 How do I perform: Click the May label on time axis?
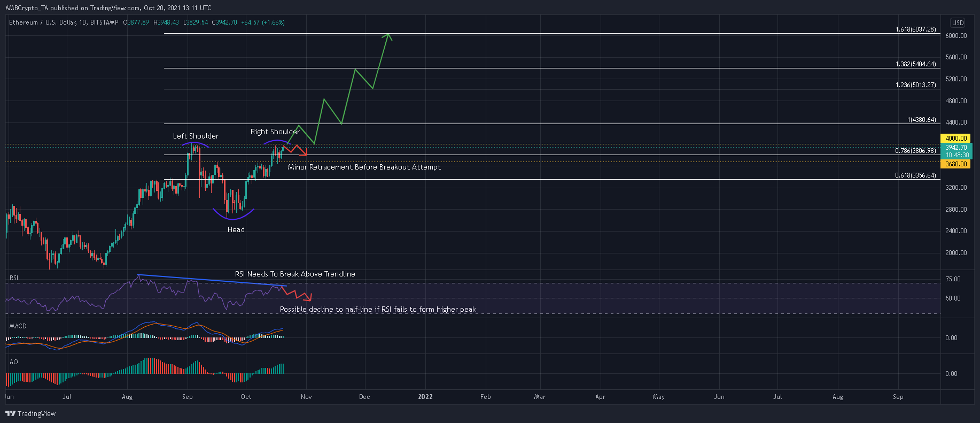point(658,397)
